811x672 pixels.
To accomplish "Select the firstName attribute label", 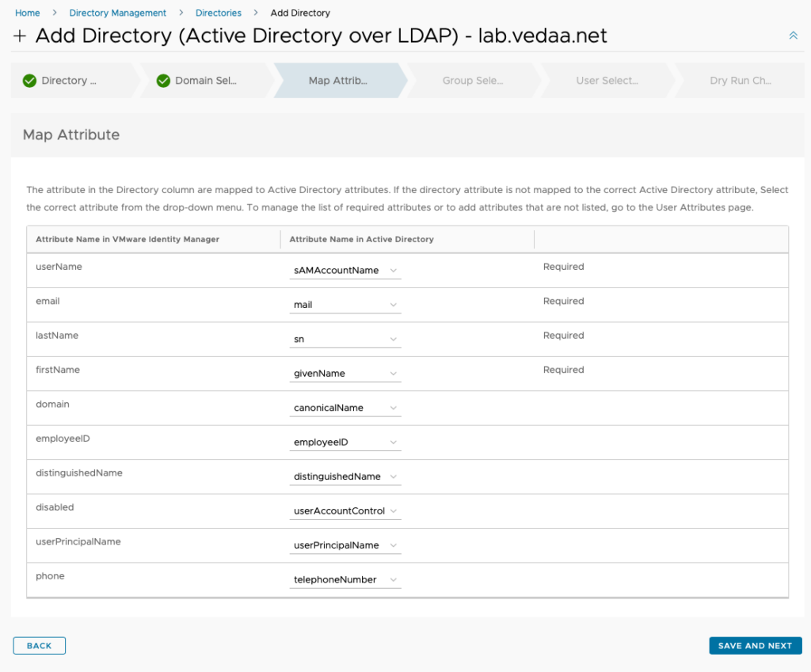I will point(58,370).
